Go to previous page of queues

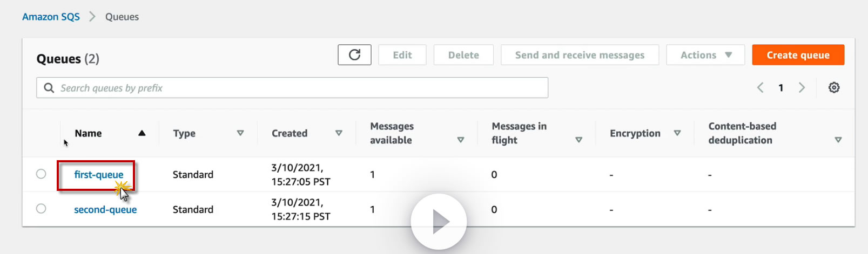pyautogui.click(x=760, y=87)
